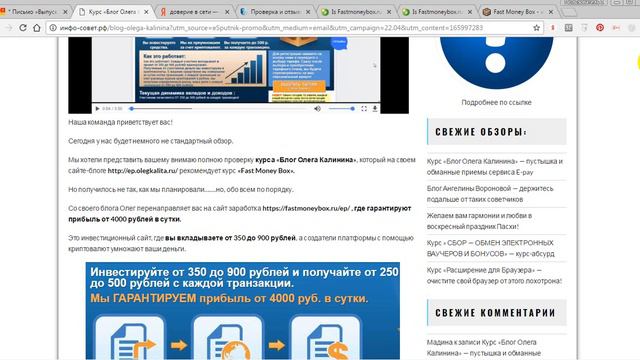This screenshot has width=640, height=360.
Task: Open the Pinterest extension icon
Action: [600, 28]
